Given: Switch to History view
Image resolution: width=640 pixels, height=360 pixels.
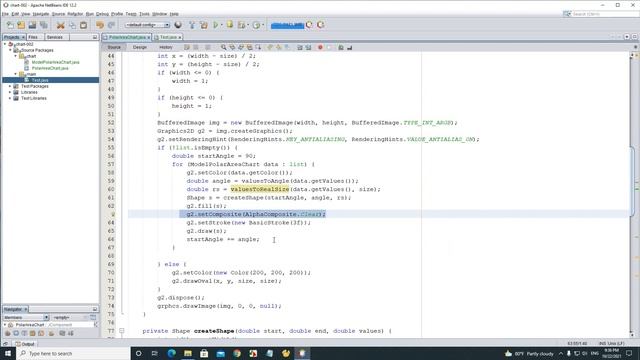Looking at the screenshot, I should [165, 47].
